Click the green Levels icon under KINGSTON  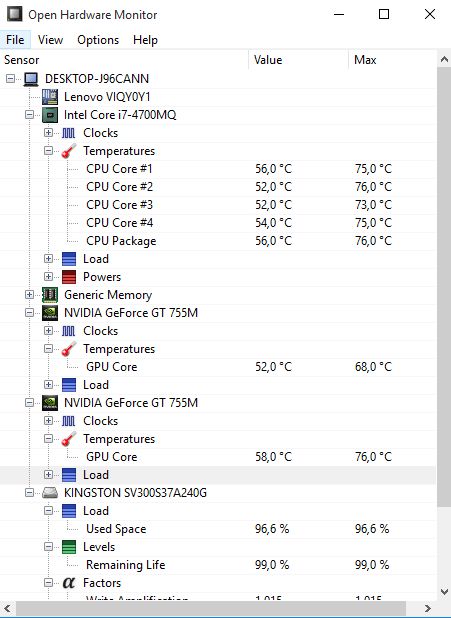click(69, 547)
